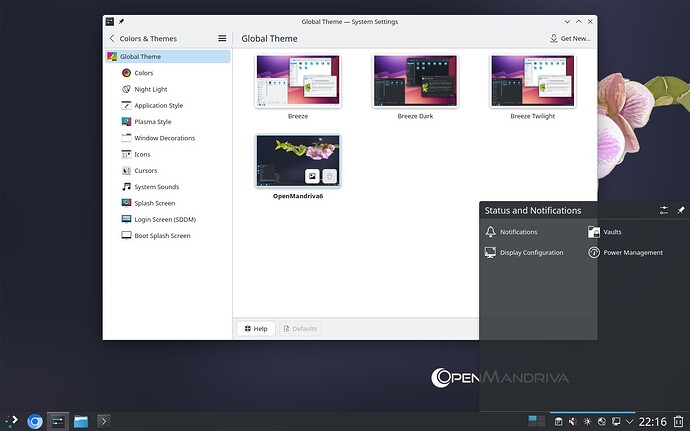This screenshot has width=690, height=431.
Task: Launch Konsole terminal from taskbar
Action: click(x=103, y=421)
